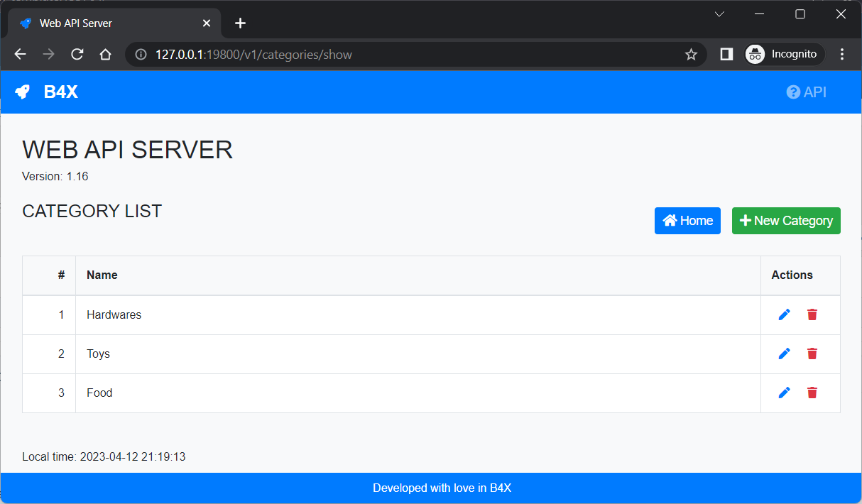Screen dimensions: 862x504
Task: Click the Home button
Action: 687,221
